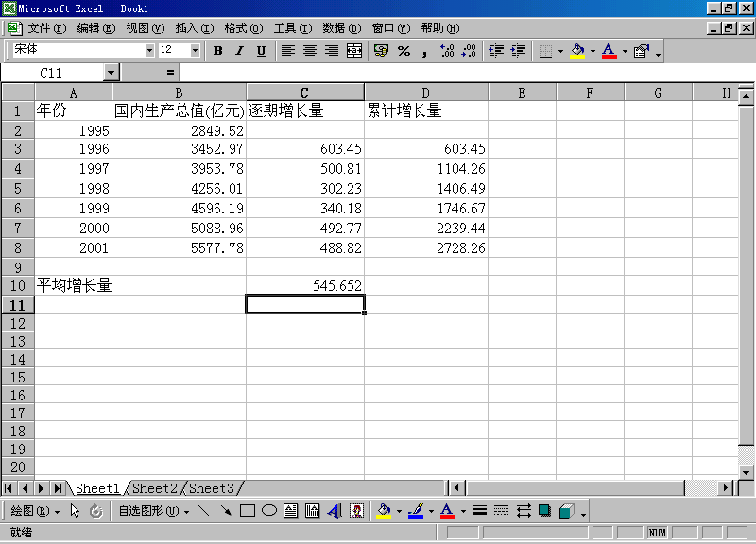Insert WordArt from drawing toolbar
The height and width of the screenshot is (544, 756).
pos(335,511)
